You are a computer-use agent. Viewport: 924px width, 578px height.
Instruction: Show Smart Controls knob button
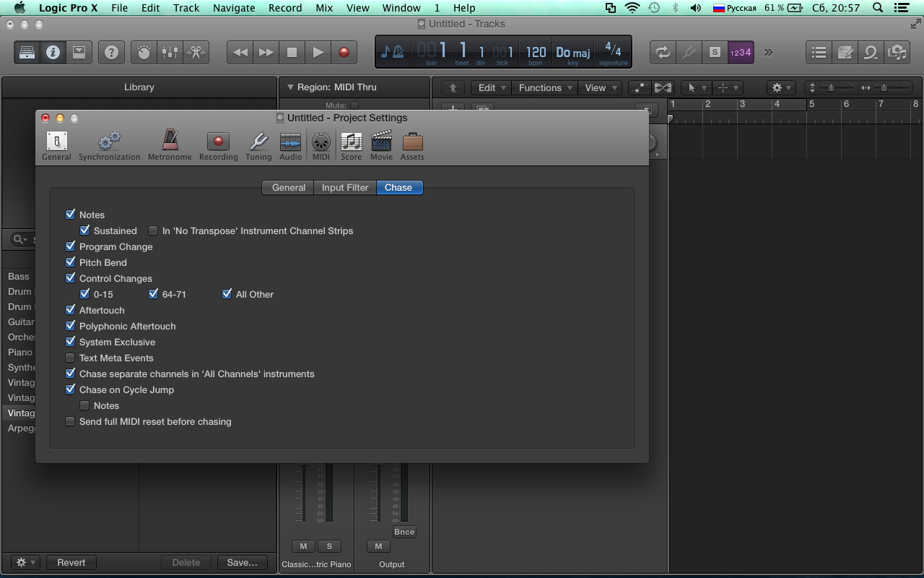pos(144,52)
